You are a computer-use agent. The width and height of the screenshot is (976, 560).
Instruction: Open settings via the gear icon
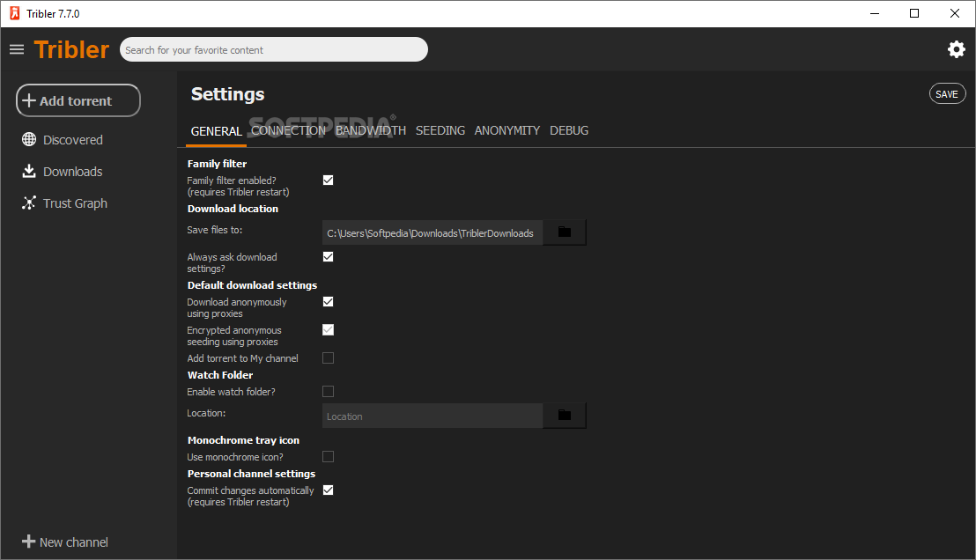click(x=956, y=49)
